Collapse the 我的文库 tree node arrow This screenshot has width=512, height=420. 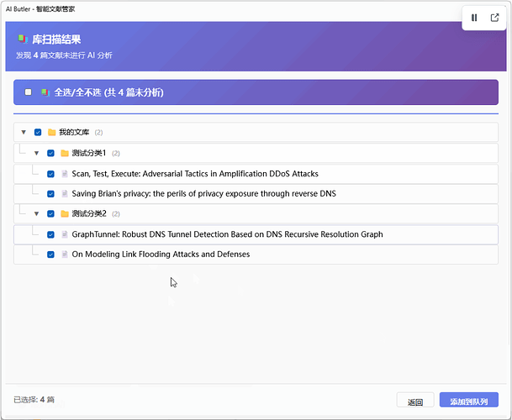24,132
